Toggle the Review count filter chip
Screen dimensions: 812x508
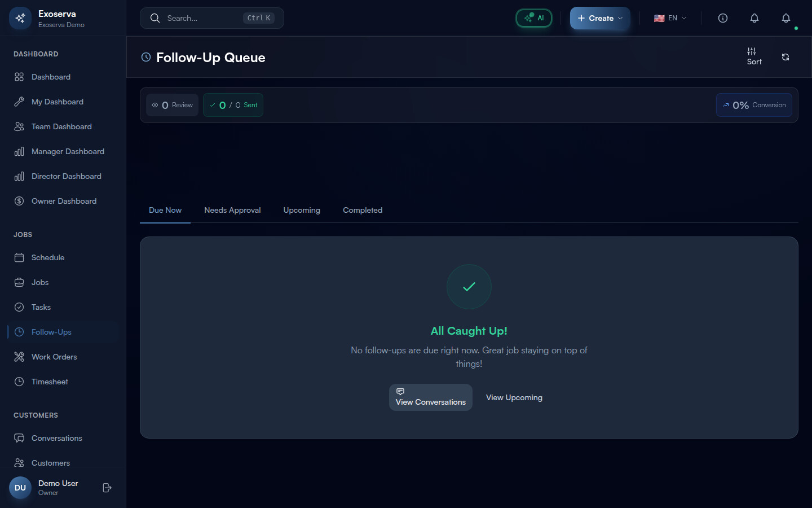click(x=173, y=105)
